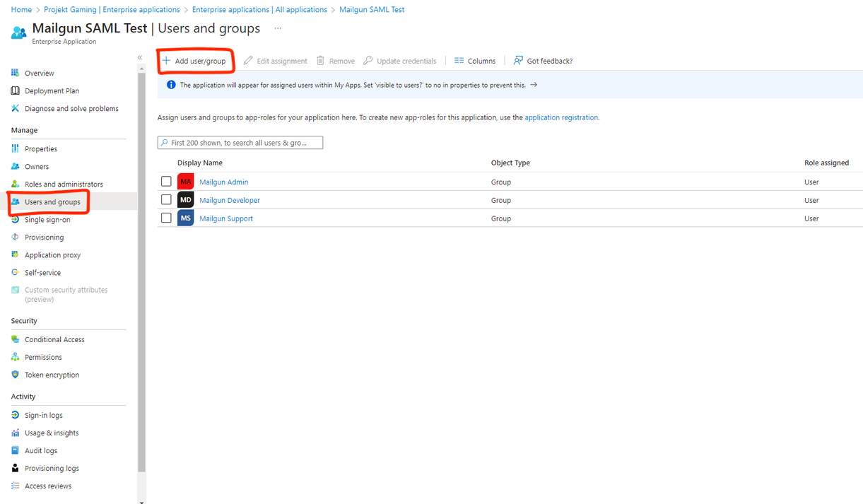This screenshot has height=504, width=863.
Task: Sort by the Role assigned column header
Action: pyautogui.click(x=826, y=163)
